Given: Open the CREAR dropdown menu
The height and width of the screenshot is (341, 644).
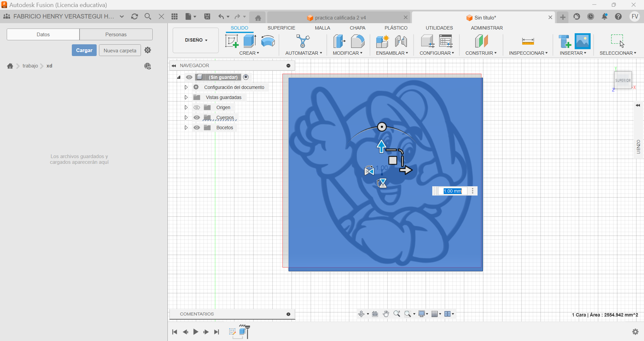Looking at the screenshot, I should tap(249, 53).
